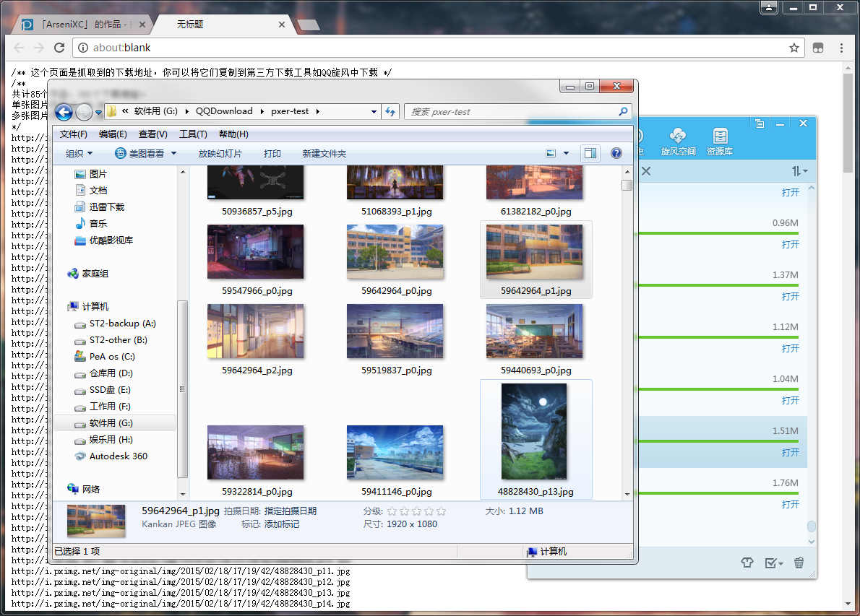Click 新建文件夹 button

tap(324, 153)
